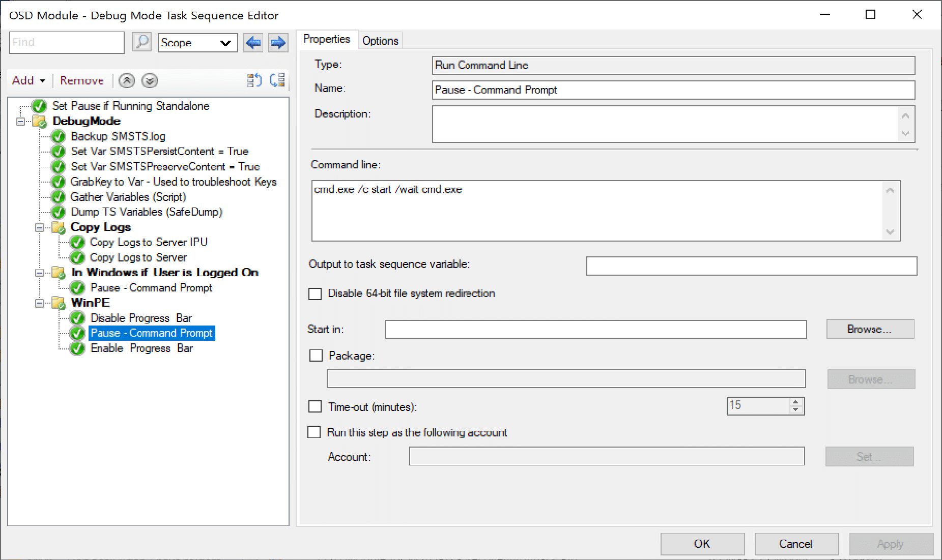Move step down with the down chevron icon
Screen dimensions: 942x560
coord(150,80)
